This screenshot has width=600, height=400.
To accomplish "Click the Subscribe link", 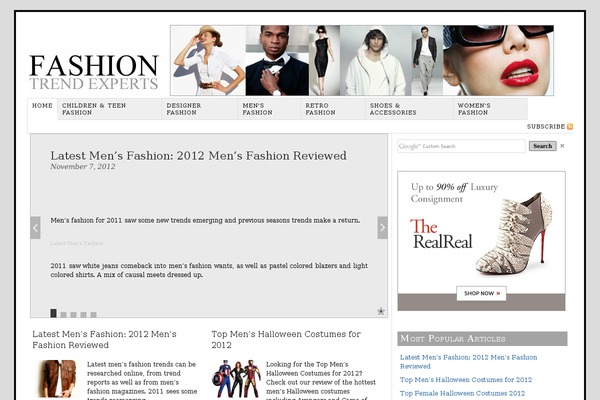I will pos(546,127).
